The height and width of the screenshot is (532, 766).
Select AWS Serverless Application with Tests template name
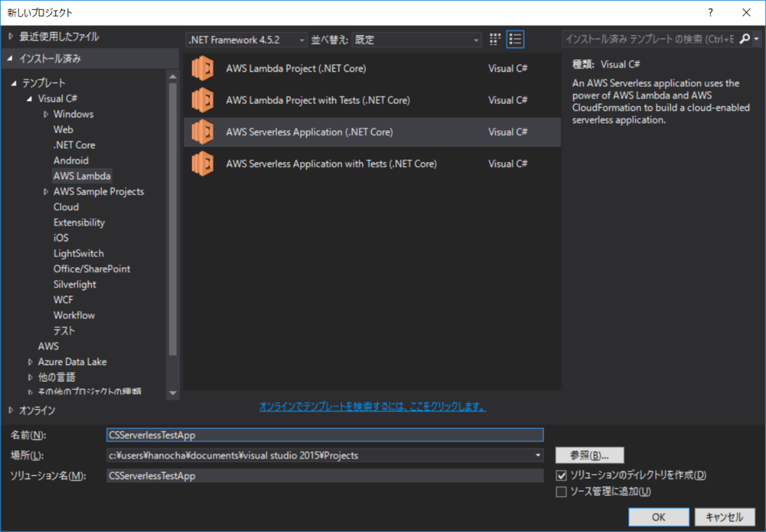[x=331, y=164]
